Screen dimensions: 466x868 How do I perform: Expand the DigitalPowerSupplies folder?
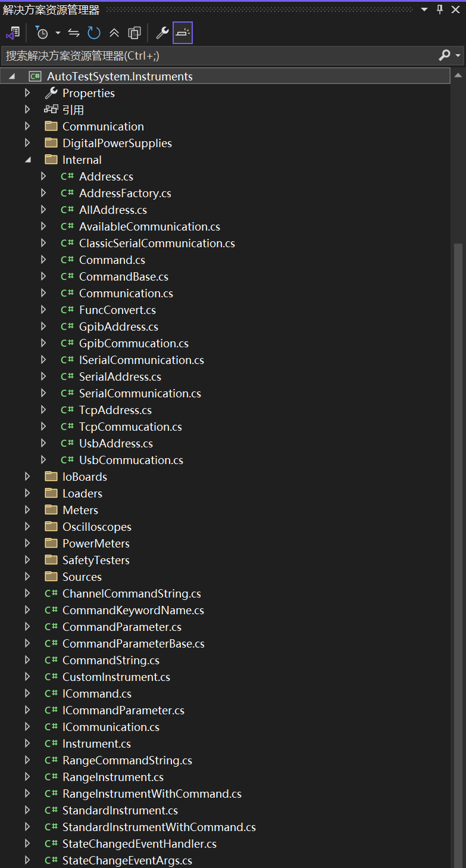[x=27, y=143]
